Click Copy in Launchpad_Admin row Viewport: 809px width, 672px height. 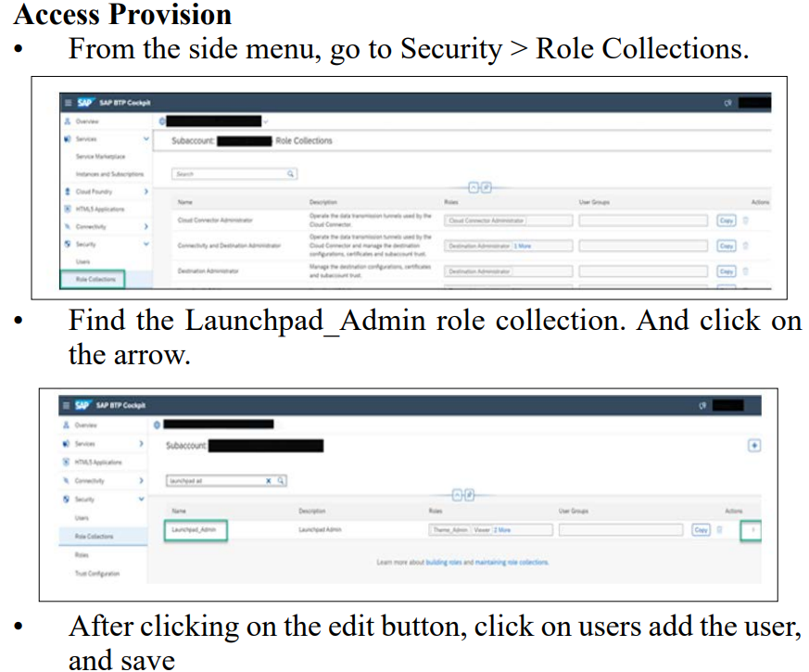click(x=701, y=529)
